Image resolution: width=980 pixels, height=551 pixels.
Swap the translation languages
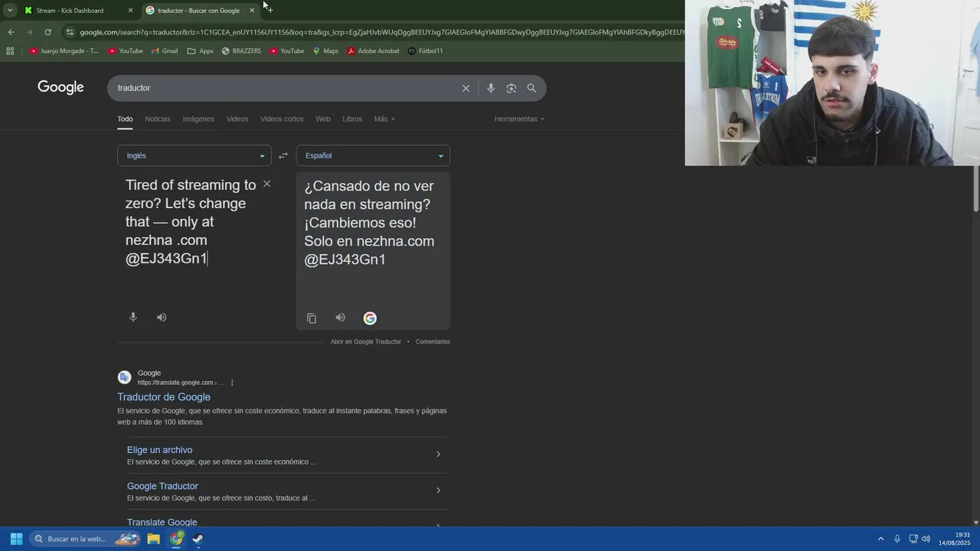pyautogui.click(x=283, y=155)
